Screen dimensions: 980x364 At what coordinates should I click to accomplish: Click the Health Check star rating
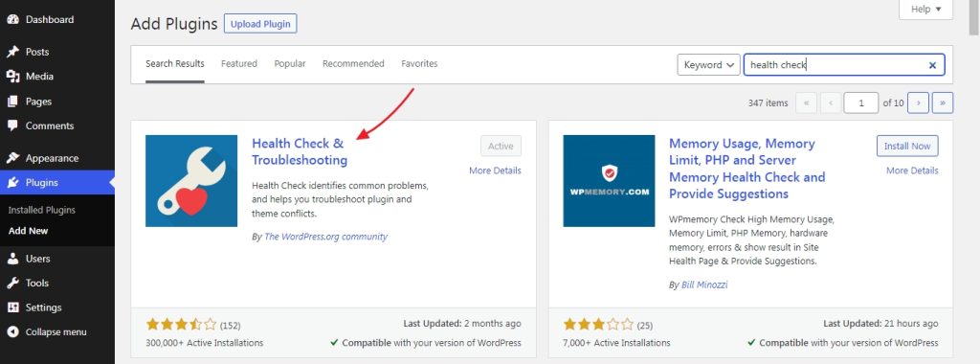[x=181, y=325]
